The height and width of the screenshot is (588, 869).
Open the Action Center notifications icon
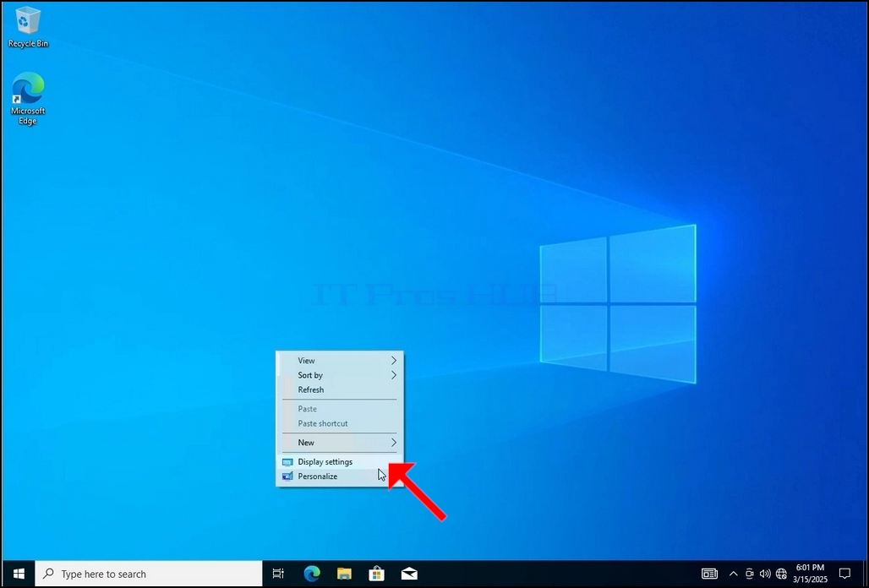(844, 574)
